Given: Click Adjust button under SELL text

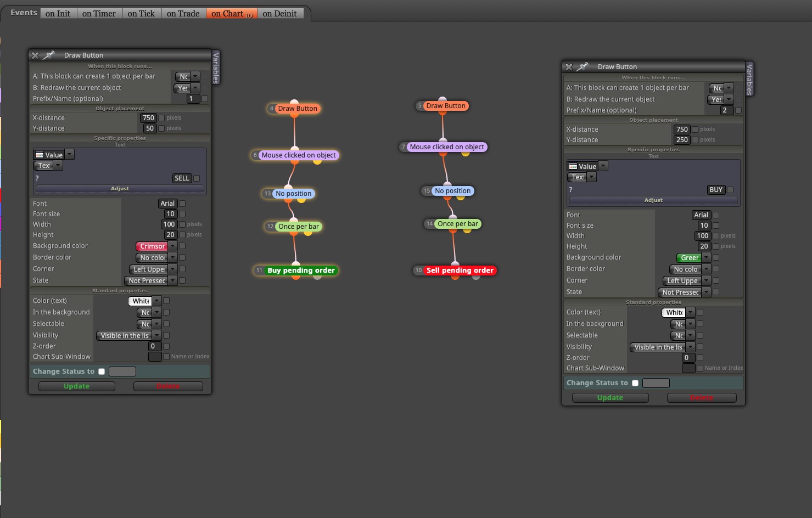Looking at the screenshot, I should click(120, 189).
